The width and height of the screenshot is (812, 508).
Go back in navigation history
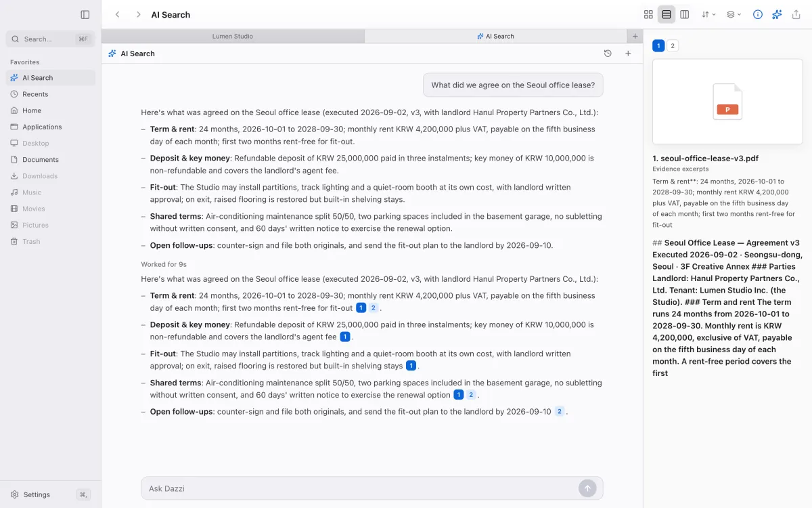(x=118, y=14)
